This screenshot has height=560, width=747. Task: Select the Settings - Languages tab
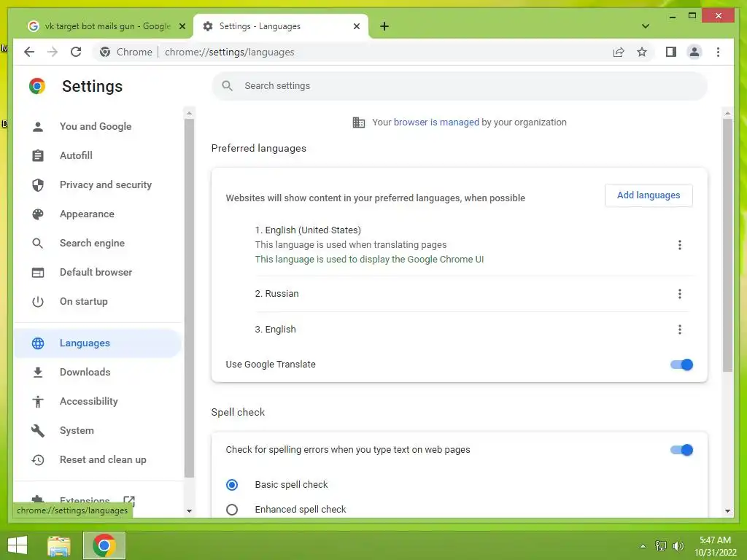point(281,26)
